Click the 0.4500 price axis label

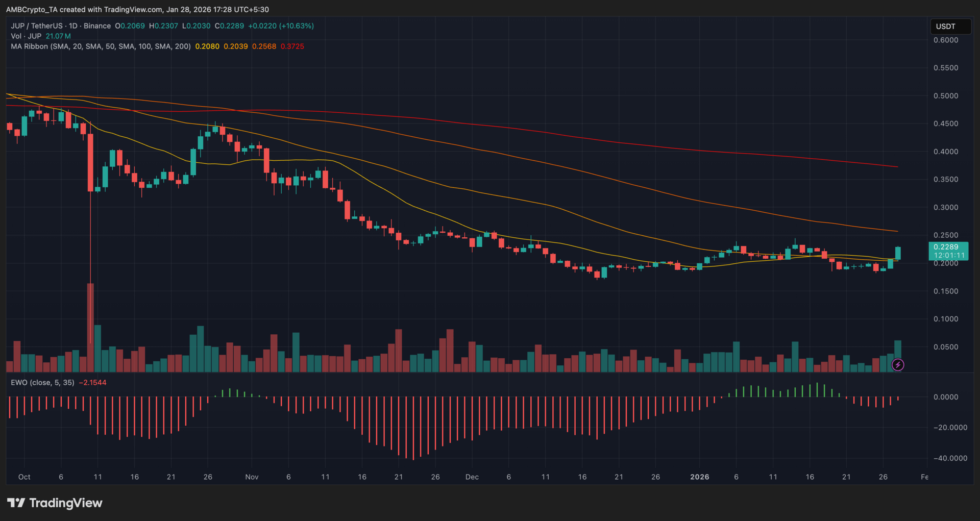pyautogui.click(x=946, y=124)
